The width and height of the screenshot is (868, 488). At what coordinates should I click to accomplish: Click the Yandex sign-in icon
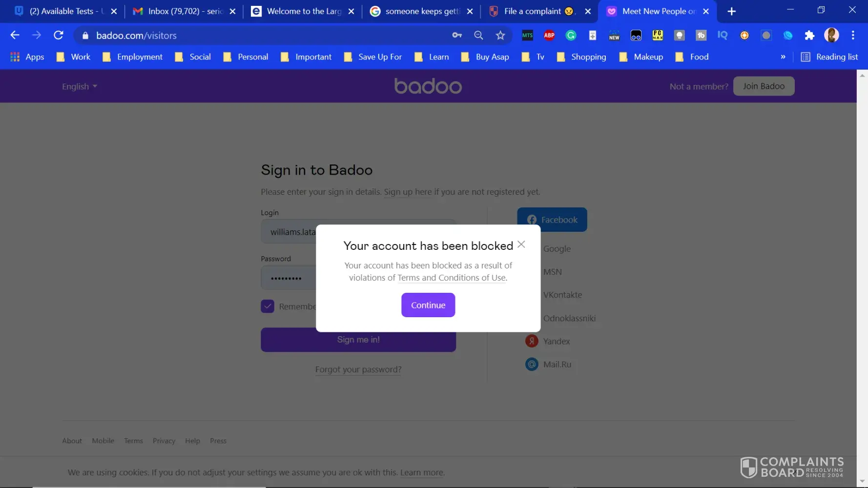pyautogui.click(x=532, y=341)
